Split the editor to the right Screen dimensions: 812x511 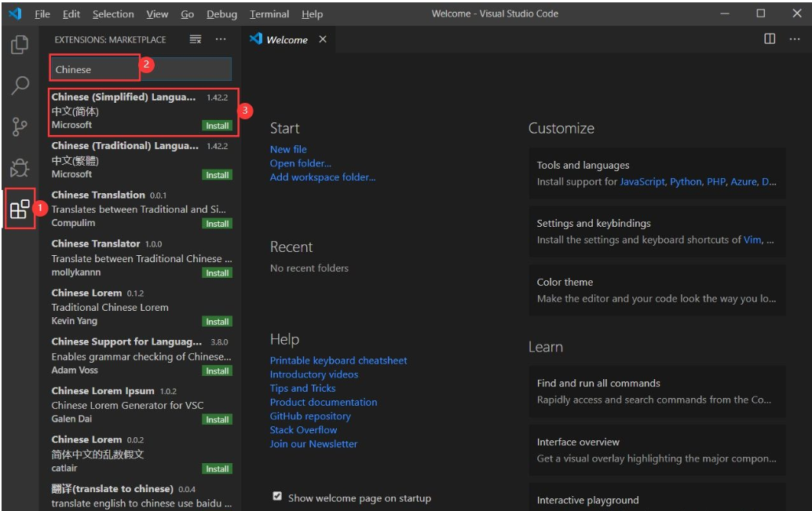[770, 39]
